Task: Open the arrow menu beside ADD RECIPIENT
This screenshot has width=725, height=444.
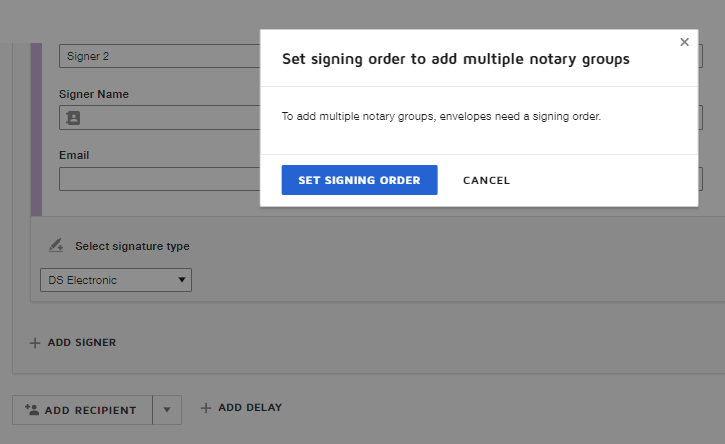Action: tap(167, 410)
